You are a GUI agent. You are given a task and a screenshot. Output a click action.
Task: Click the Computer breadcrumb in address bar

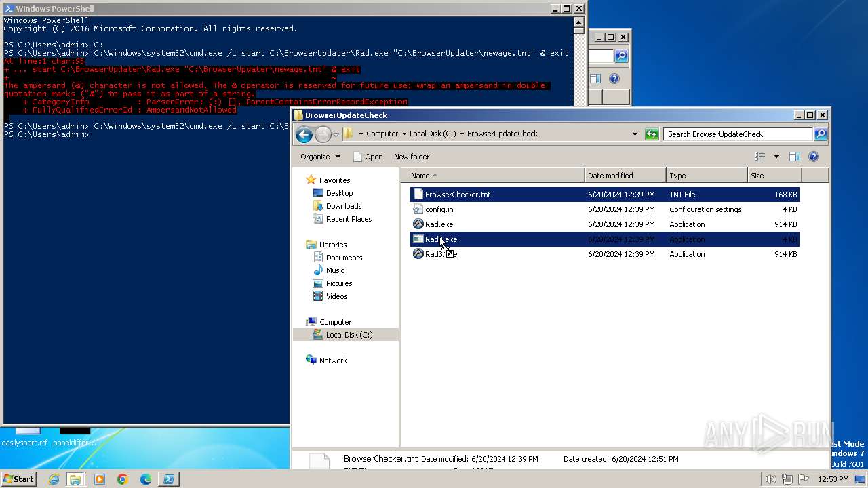(x=382, y=134)
